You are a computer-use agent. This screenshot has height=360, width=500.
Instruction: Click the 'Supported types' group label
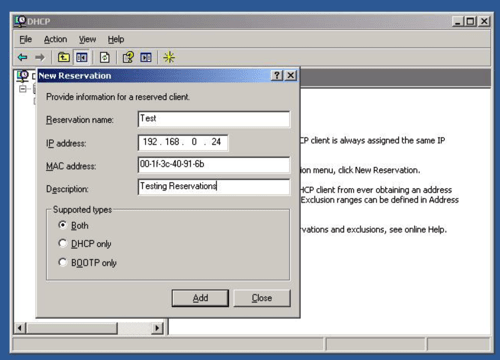tap(82, 210)
